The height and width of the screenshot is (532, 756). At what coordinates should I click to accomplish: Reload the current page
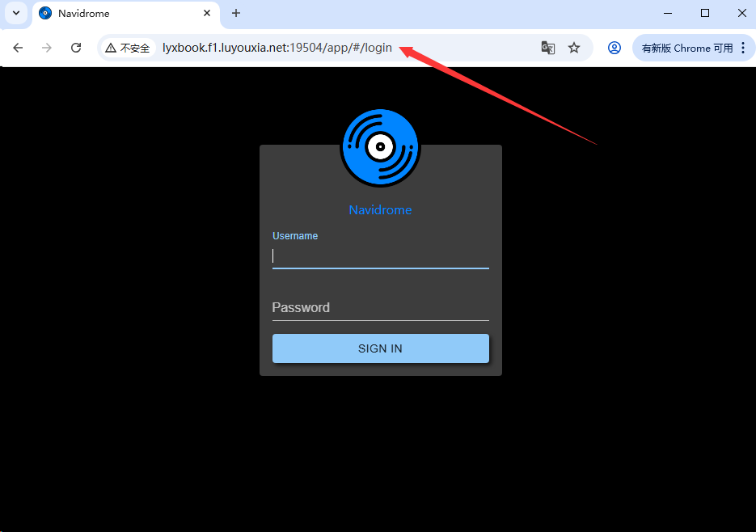point(76,48)
